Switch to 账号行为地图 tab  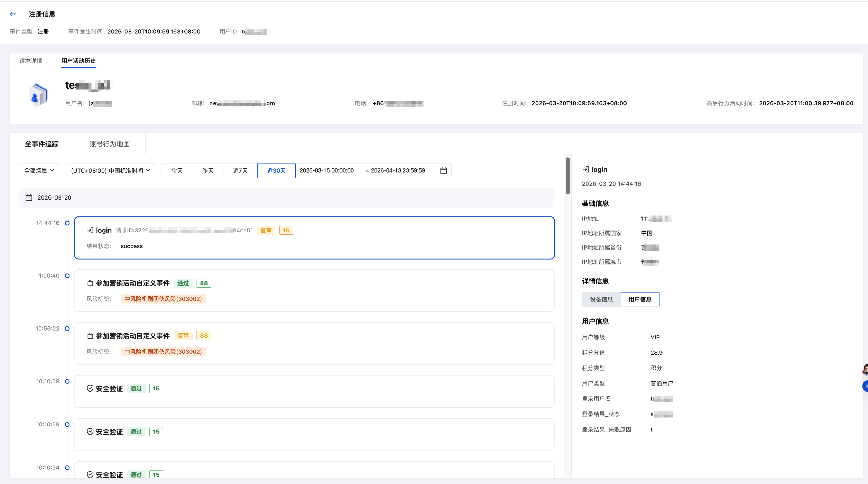pyautogui.click(x=110, y=144)
